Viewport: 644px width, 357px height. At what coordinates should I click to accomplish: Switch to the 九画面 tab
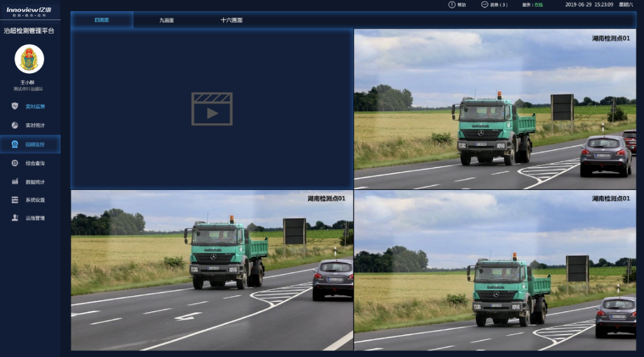[x=167, y=20]
